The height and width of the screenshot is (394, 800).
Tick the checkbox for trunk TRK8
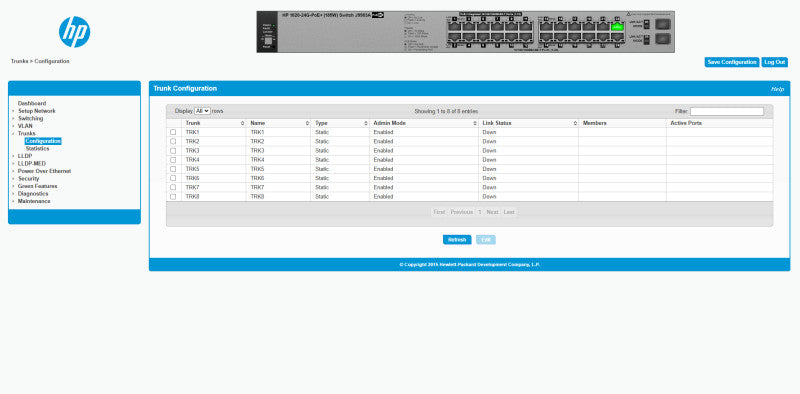coord(173,196)
